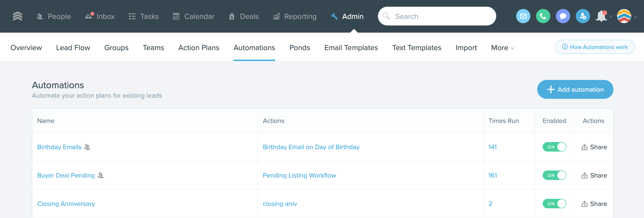Open the Pending Listing Workflow action plan
This screenshot has width=644, height=218.
click(x=299, y=175)
